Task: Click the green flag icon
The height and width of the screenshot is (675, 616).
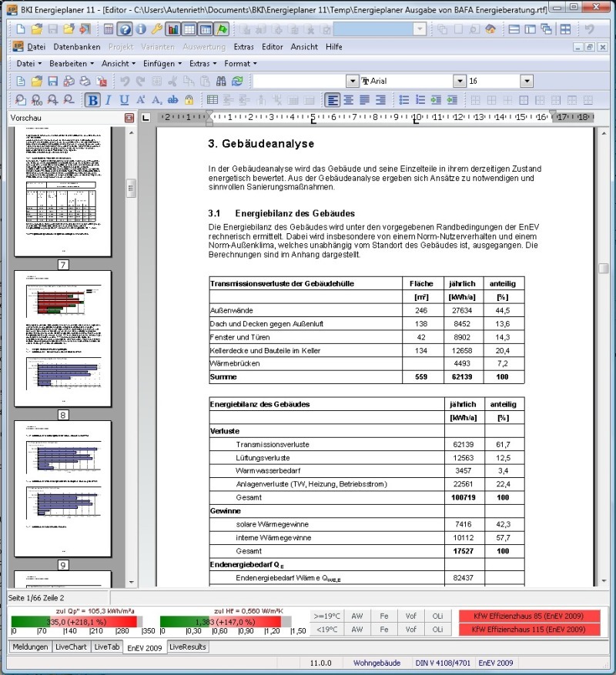Action: coord(222,29)
